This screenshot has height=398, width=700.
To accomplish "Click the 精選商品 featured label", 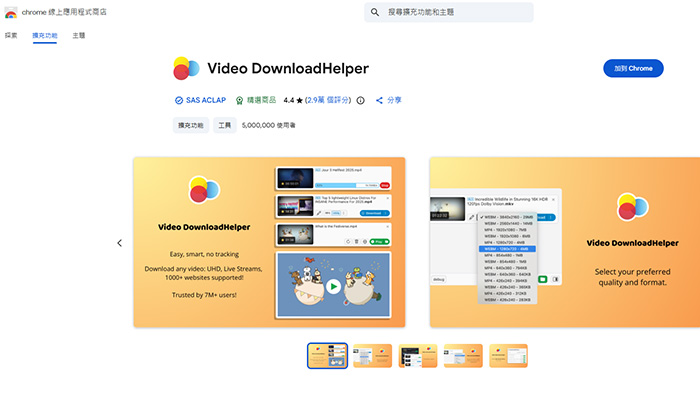I will click(261, 100).
